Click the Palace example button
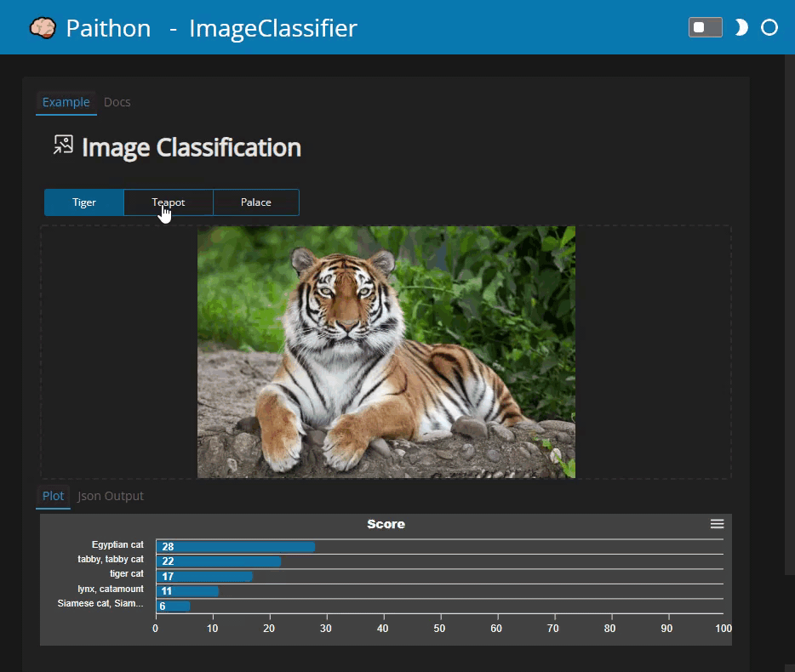This screenshot has width=795, height=672. click(255, 202)
